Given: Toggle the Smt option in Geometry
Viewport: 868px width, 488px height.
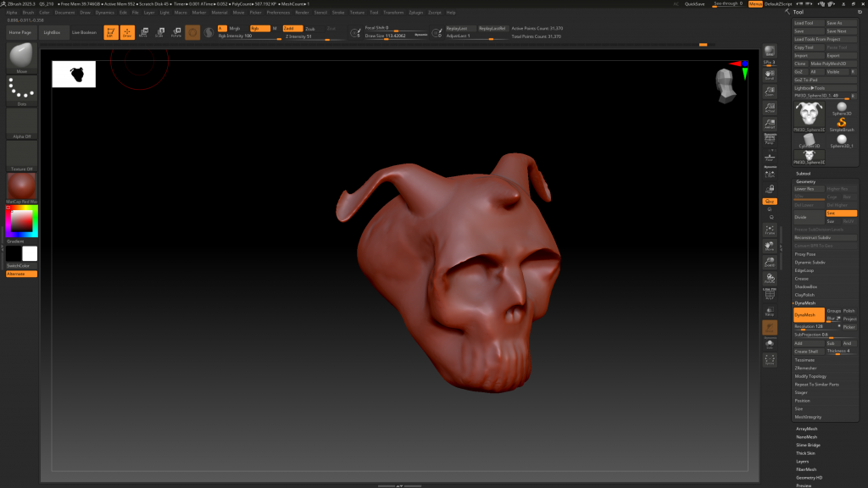Looking at the screenshot, I should [x=843, y=213].
